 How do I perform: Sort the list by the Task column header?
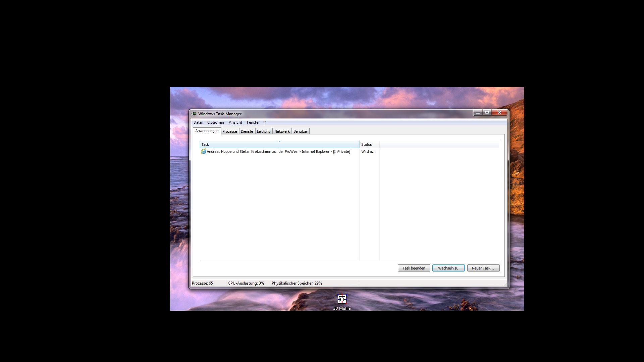pyautogui.click(x=278, y=144)
